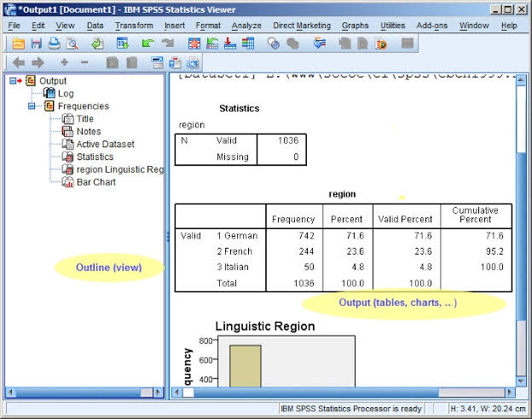Screen dimensions: 532x419
Task: Click outline pane horizontal scrollbar
Action: (x=84, y=393)
